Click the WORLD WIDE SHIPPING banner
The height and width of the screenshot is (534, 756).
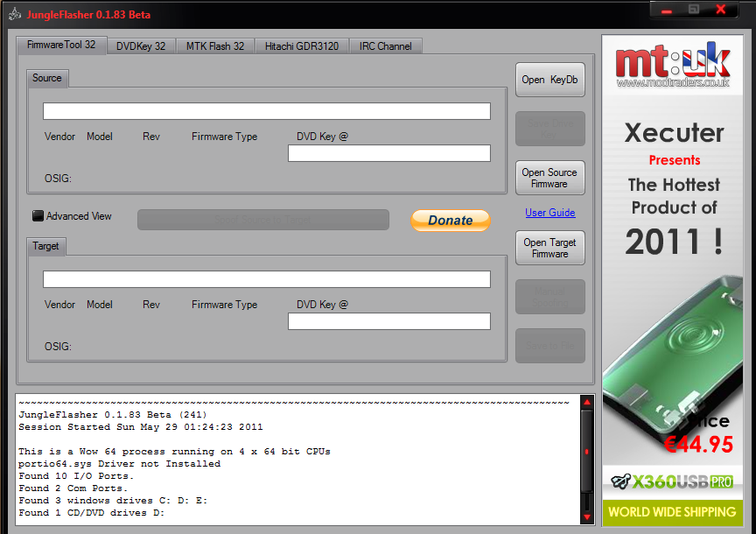coord(673,512)
